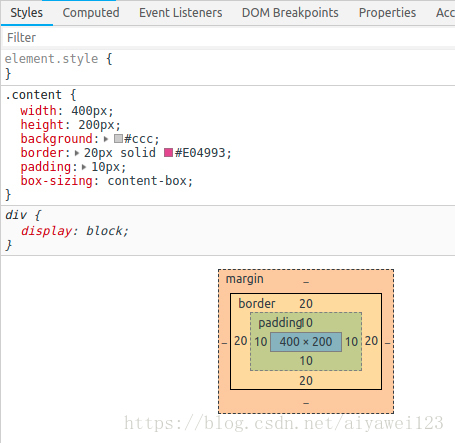The width and height of the screenshot is (455, 443).
Task: Click the padding label in box model
Action: [x=280, y=323]
